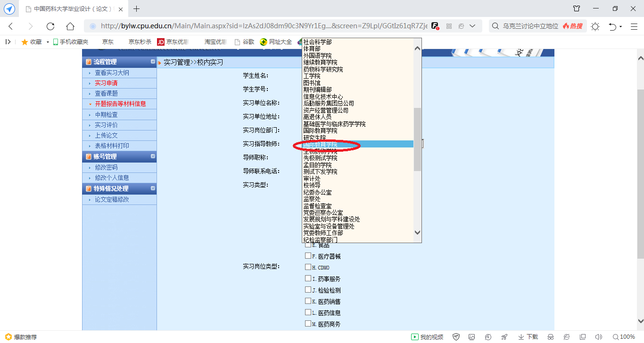Open 我的视频 in the status bar

pos(427,337)
